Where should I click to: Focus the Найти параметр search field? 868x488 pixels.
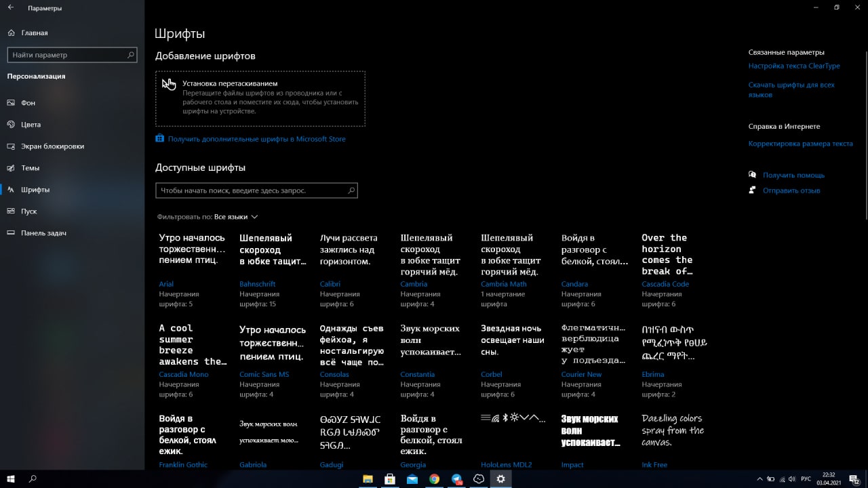(x=72, y=55)
